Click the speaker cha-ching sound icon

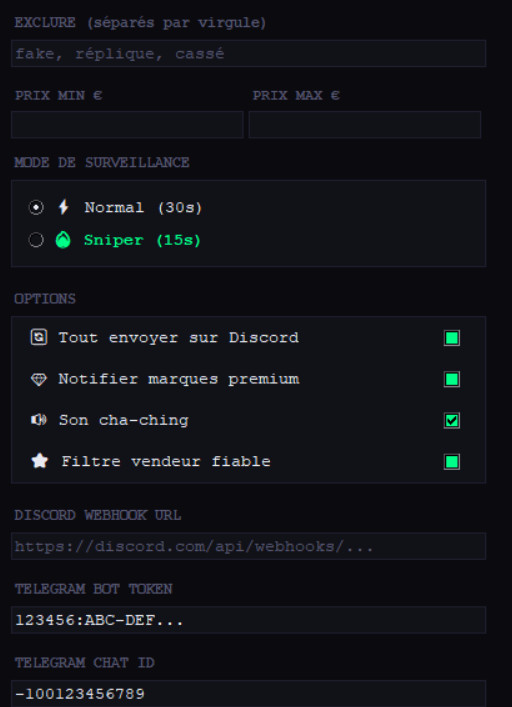(x=39, y=420)
